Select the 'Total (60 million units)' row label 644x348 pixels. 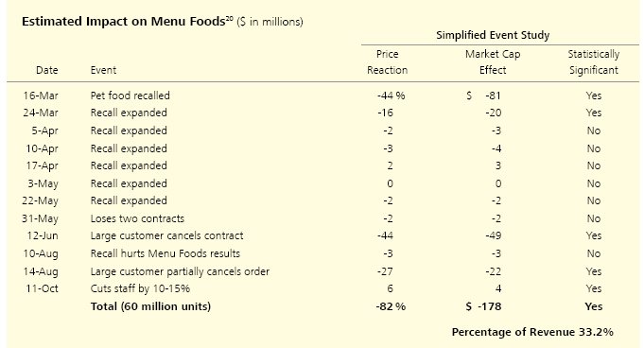[x=150, y=306]
